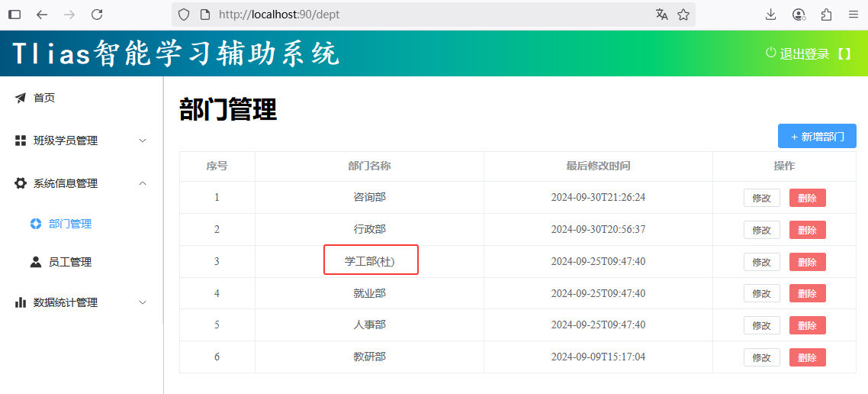
Task: Click the site shield security icon
Action: pyautogui.click(x=184, y=15)
